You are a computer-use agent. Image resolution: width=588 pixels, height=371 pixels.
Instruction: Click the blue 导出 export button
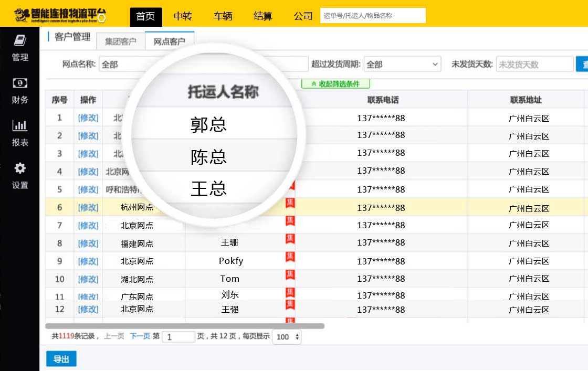(61, 359)
